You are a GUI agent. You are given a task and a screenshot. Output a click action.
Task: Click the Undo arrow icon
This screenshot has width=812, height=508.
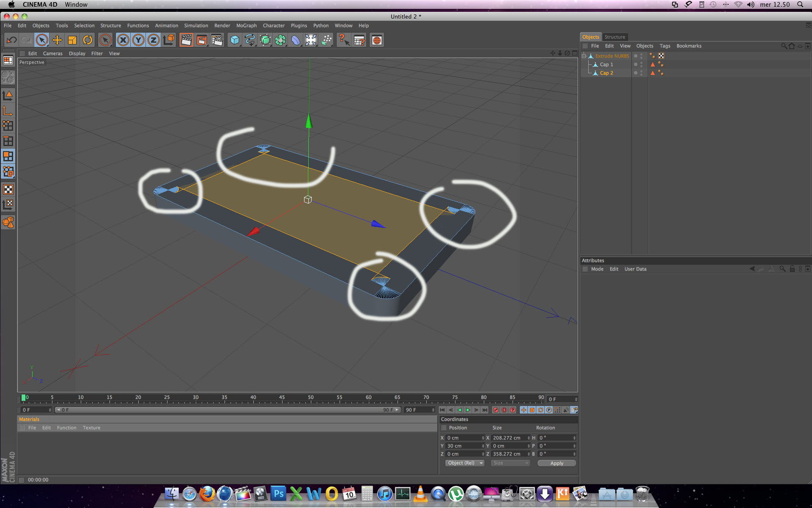pos(11,40)
